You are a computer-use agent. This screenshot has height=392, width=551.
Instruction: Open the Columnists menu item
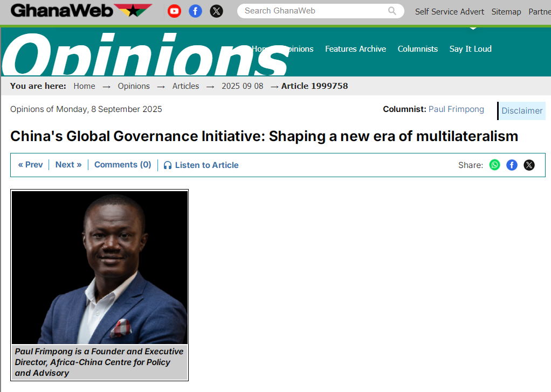[x=417, y=49]
